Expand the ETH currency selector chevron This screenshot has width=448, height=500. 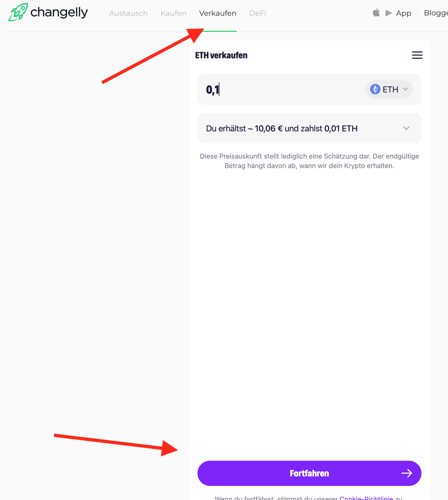point(405,89)
